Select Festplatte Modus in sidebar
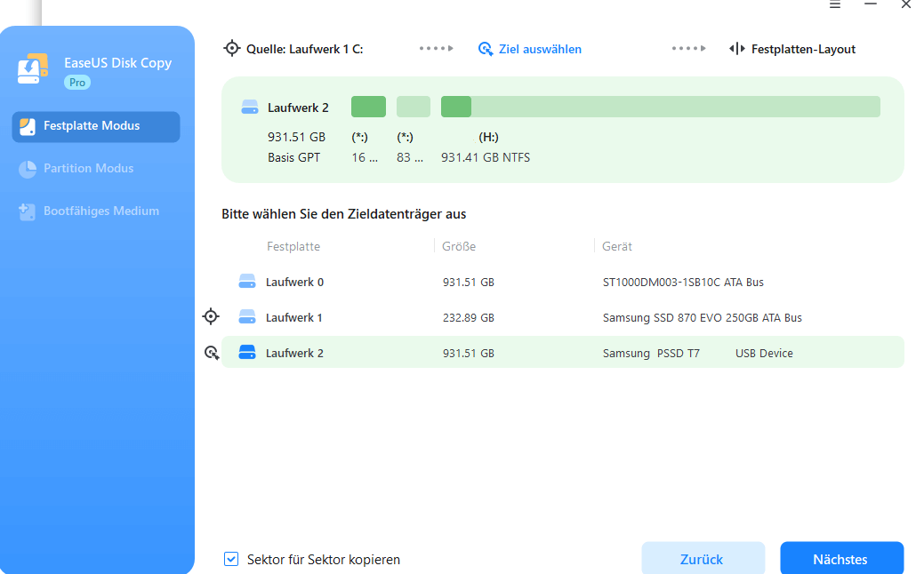This screenshot has height=574, width=924. coord(95,126)
